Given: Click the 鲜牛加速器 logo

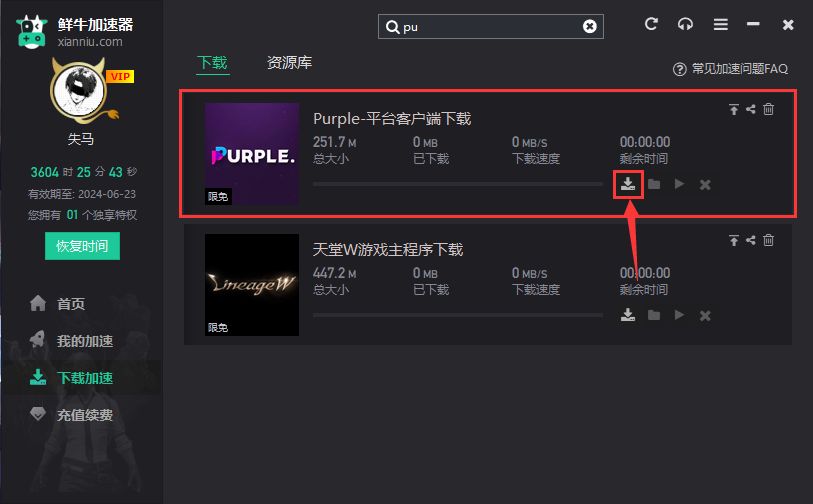Looking at the screenshot, I should (32, 32).
